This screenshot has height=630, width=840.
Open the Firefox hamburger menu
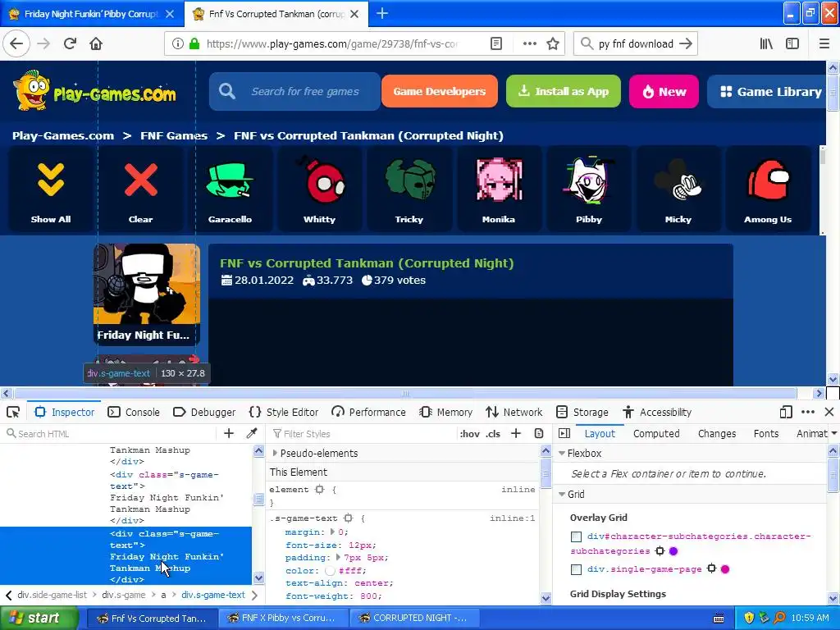tap(824, 43)
